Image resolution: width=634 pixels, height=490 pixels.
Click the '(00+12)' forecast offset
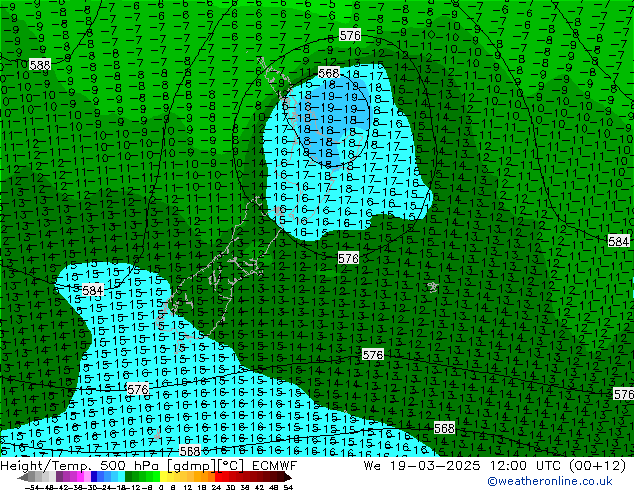(598, 466)
